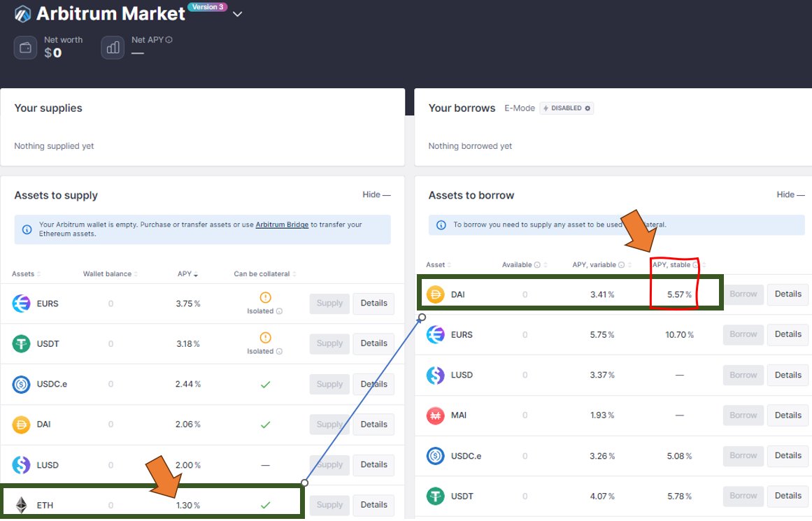Click the supply-list DAI collateral checkmark

(265, 424)
